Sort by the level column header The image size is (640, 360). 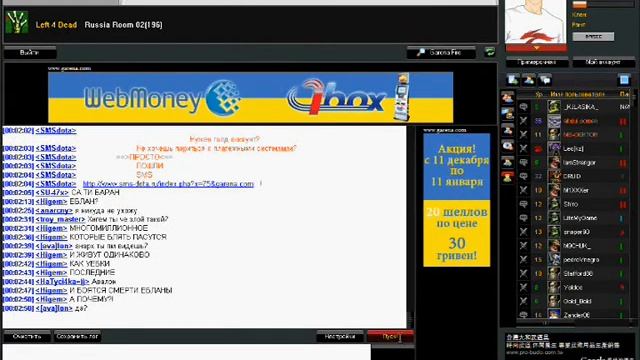[x=539, y=94]
